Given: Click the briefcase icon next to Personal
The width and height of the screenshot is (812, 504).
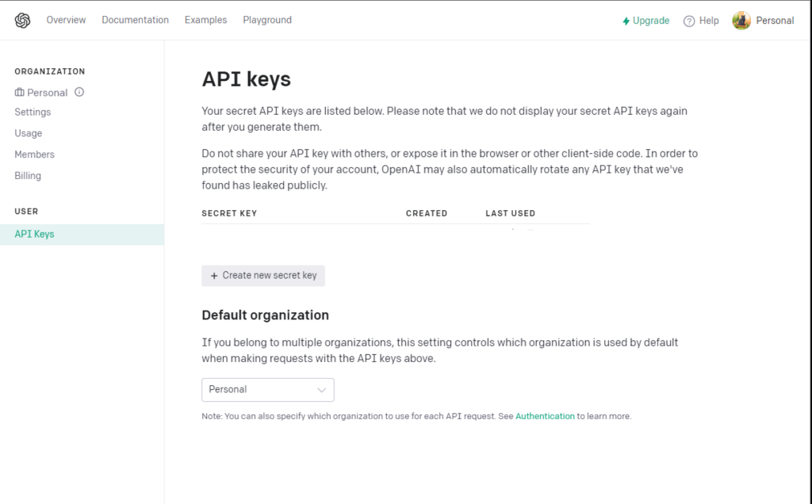Looking at the screenshot, I should pos(19,92).
